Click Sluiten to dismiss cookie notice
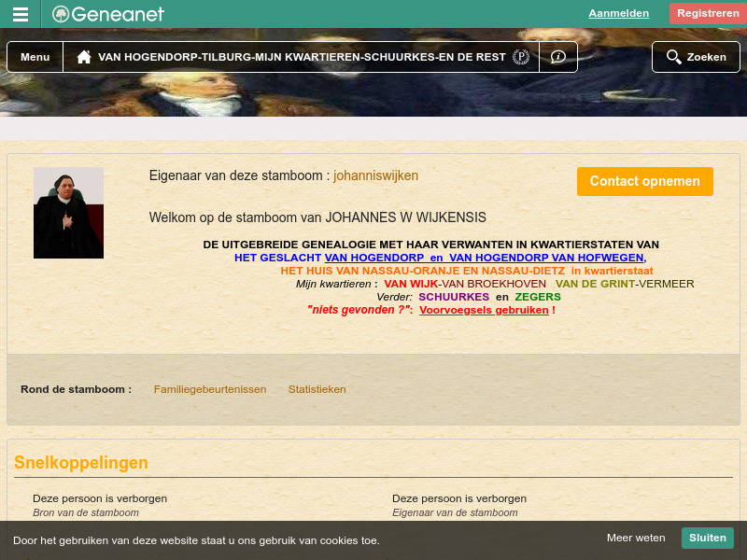Viewport: 747px width, 560px height. (x=707, y=538)
